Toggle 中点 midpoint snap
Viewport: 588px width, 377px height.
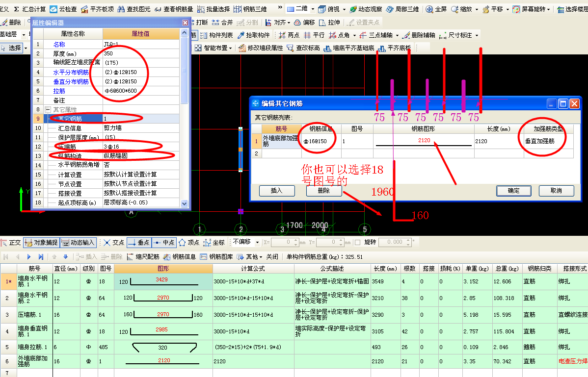[x=164, y=243]
